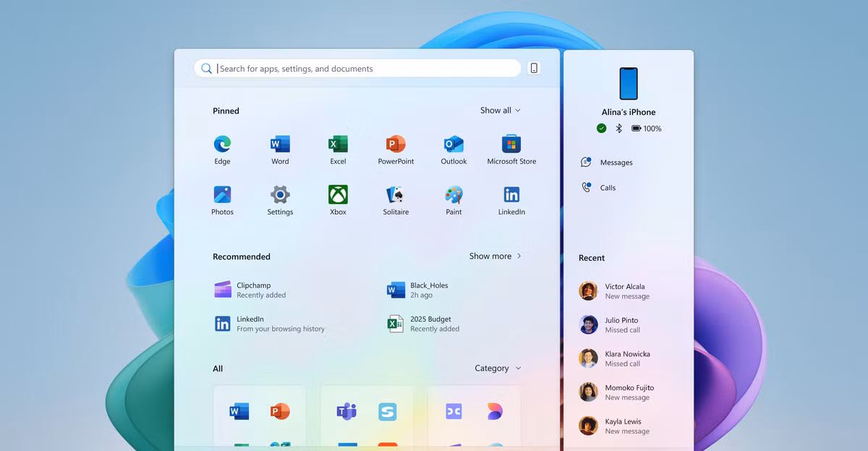The width and height of the screenshot is (868, 451).
Task: Open Messages in the phone panel
Action: click(616, 163)
